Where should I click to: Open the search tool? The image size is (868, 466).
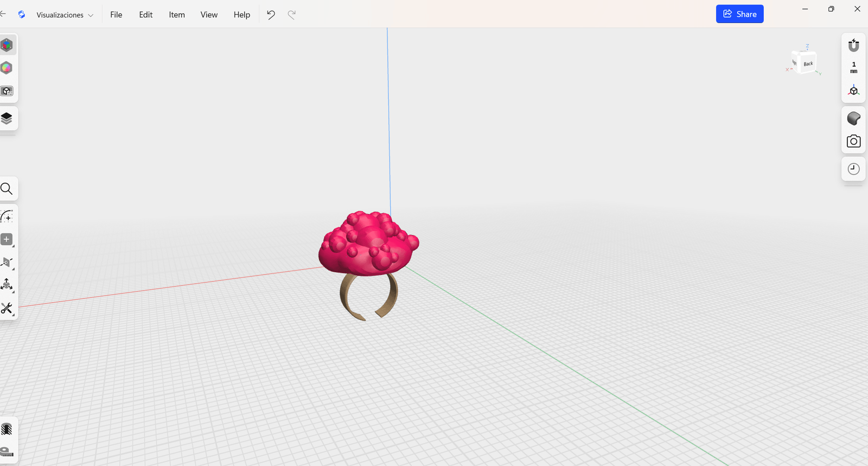click(7, 189)
